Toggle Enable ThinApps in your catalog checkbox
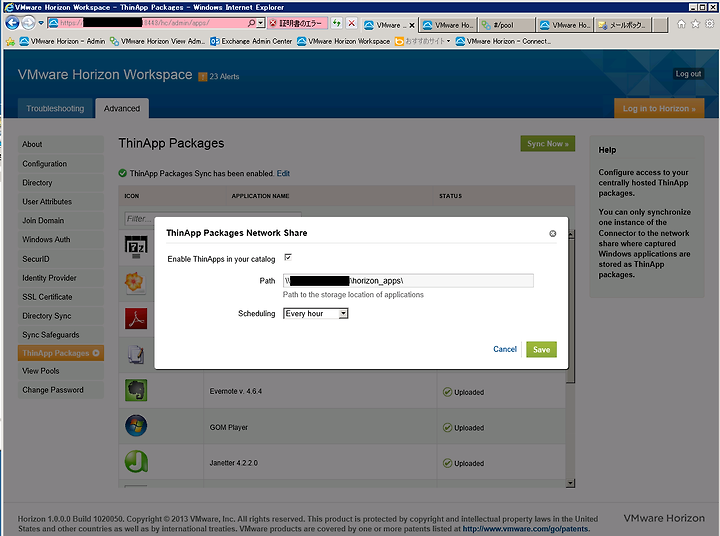Image resolution: width=720 pixels, height=536 pixels. click(x=288, y=257)
